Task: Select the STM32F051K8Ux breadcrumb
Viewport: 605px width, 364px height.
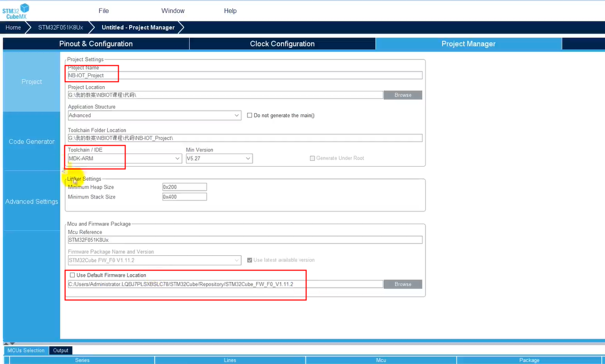Action: 60,27
